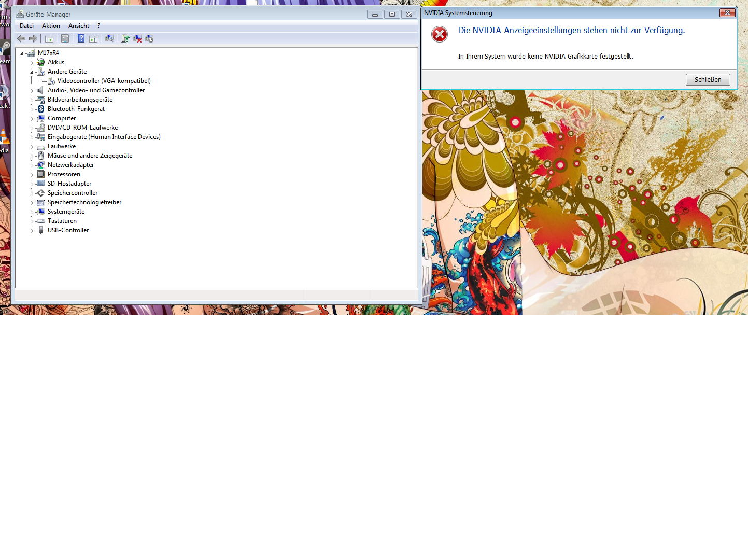This screenshot has height=560, width=748.
Task: Click text 'In Ihrem System wurde keine NVIDIA Grafikkarte festgestellt.'
Action: 545,57
